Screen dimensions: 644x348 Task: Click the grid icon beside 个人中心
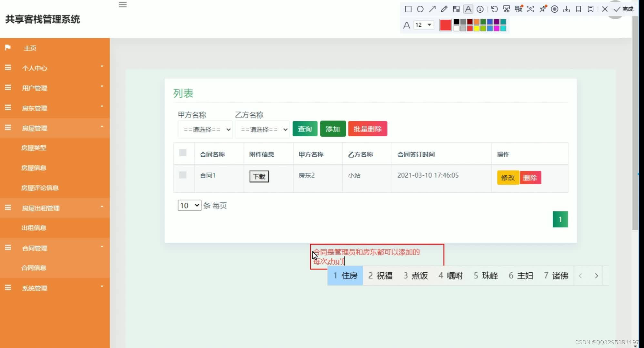[8, 68]
